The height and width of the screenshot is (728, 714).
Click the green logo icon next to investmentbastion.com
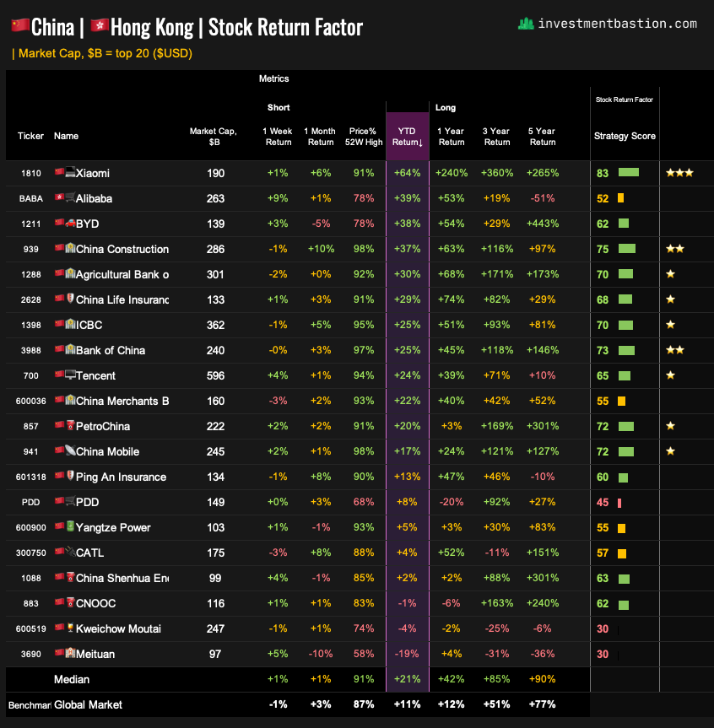click(x=526, y=24)
